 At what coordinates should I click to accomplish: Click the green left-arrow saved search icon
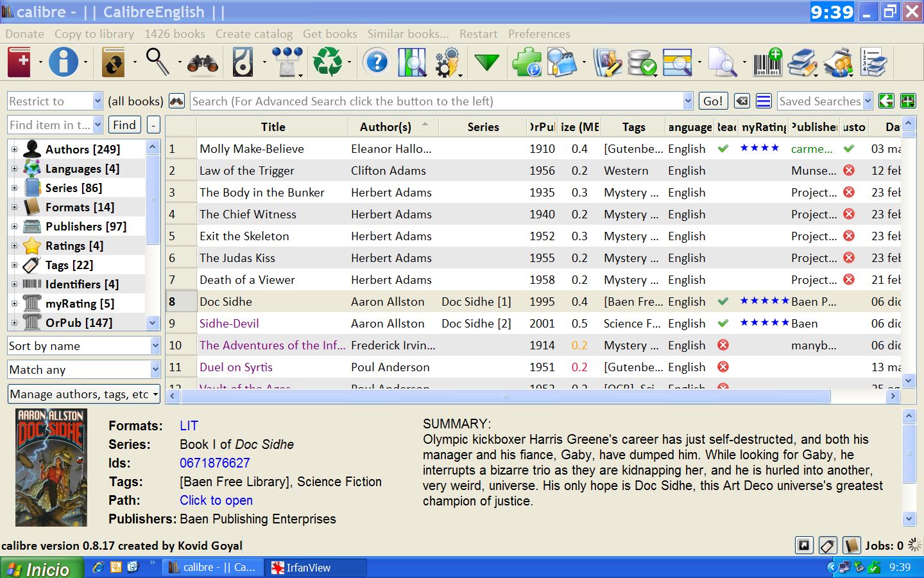tap(886, 101)
